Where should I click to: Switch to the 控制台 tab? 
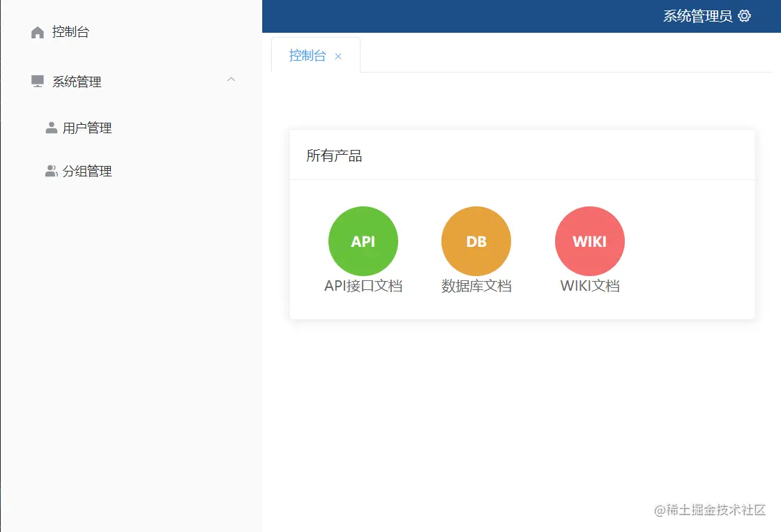(x=308, y=55)
